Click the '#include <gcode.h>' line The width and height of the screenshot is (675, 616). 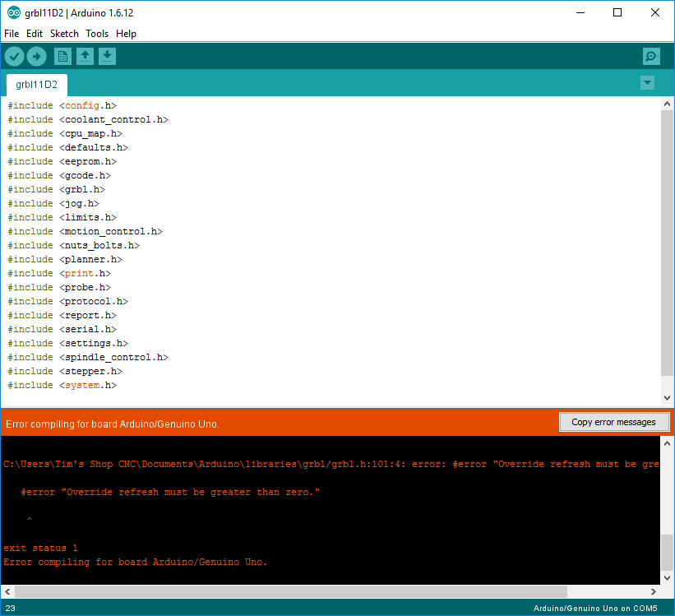pyautogui.click(x=59, y=175)
